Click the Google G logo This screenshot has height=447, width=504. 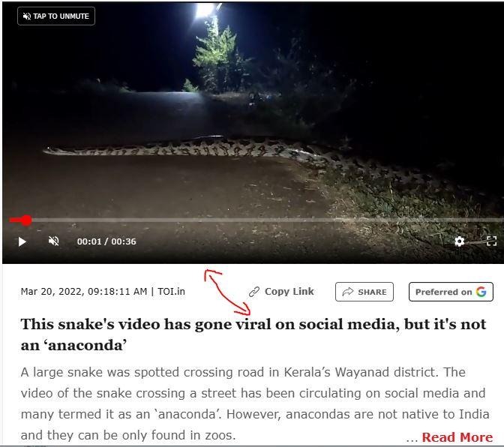tap(481, 292)
